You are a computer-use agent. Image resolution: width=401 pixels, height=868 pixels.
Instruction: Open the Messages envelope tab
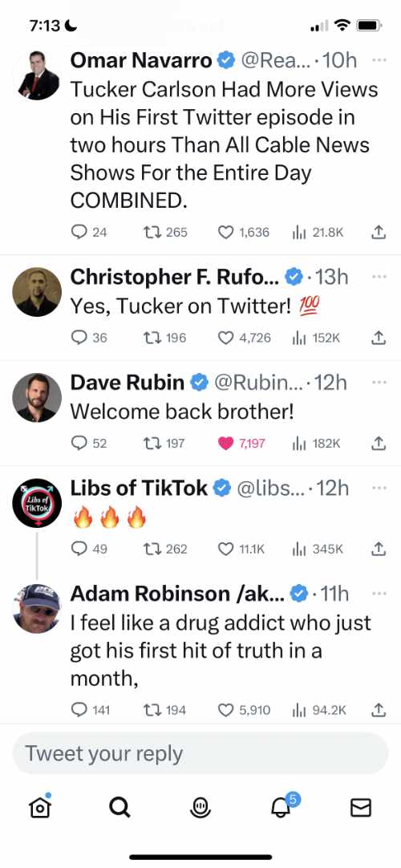(361, 808)
